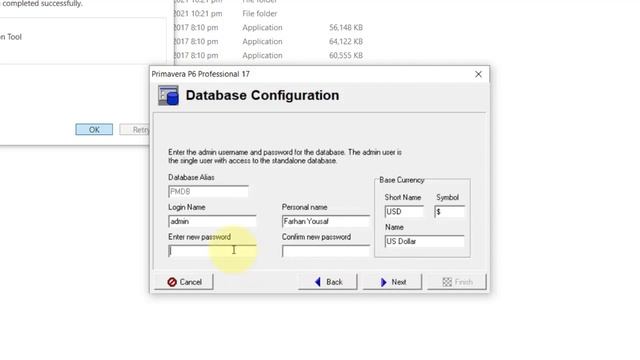Click the Login Name field containing admin

pos(212,221)
